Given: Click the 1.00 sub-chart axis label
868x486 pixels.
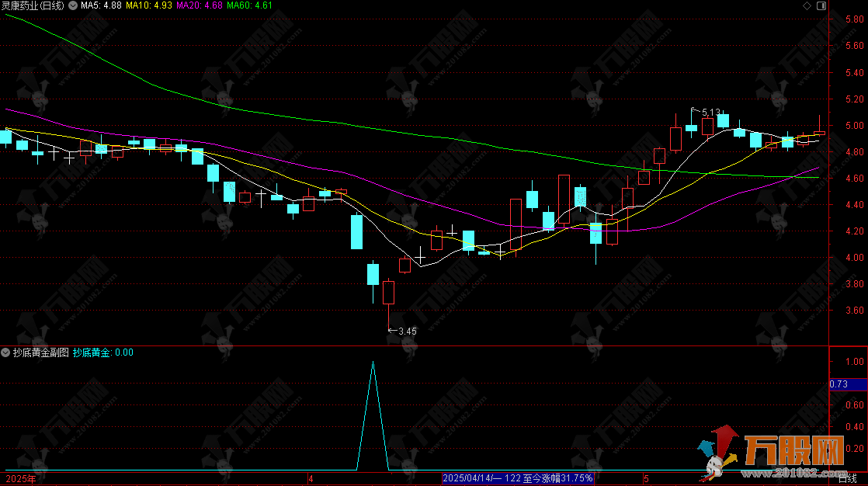Looking at the screenshot, I should click(x=854, y=362).
